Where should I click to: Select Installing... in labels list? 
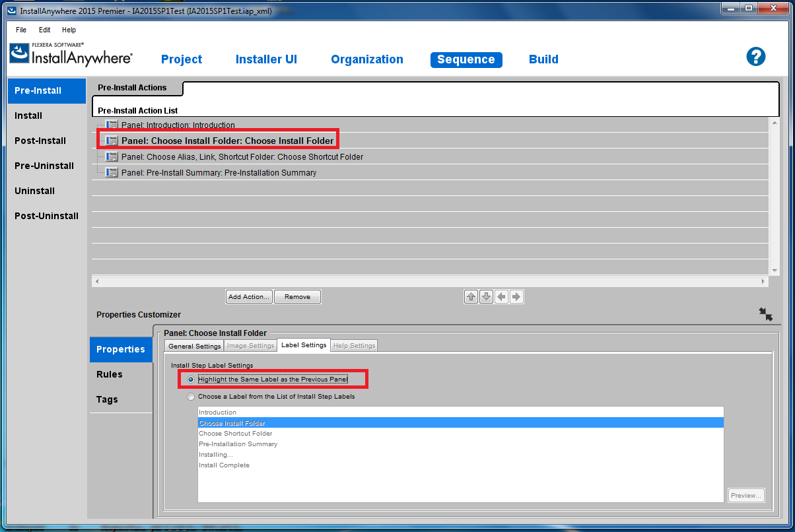(461, 455)
